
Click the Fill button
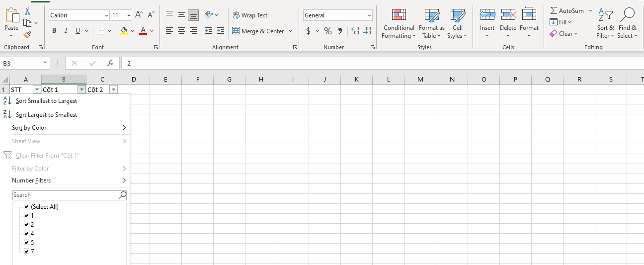[561, 22]
